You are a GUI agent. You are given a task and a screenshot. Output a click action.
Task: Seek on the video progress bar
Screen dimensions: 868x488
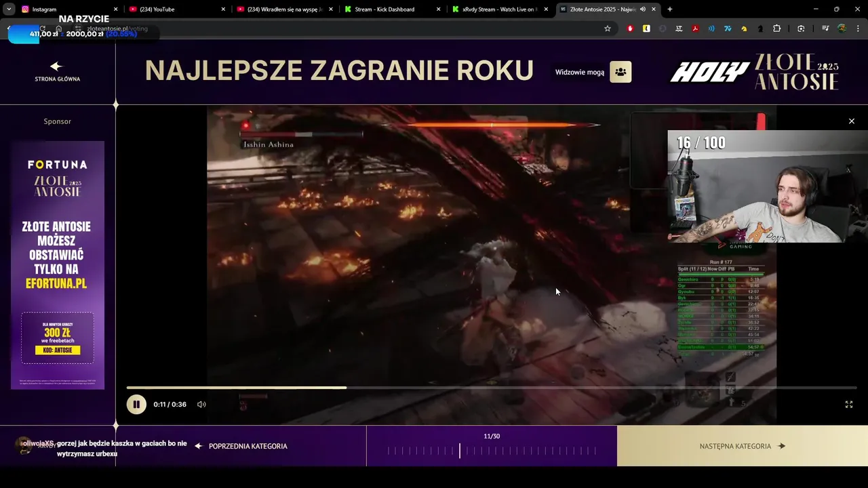click(491, 388)
